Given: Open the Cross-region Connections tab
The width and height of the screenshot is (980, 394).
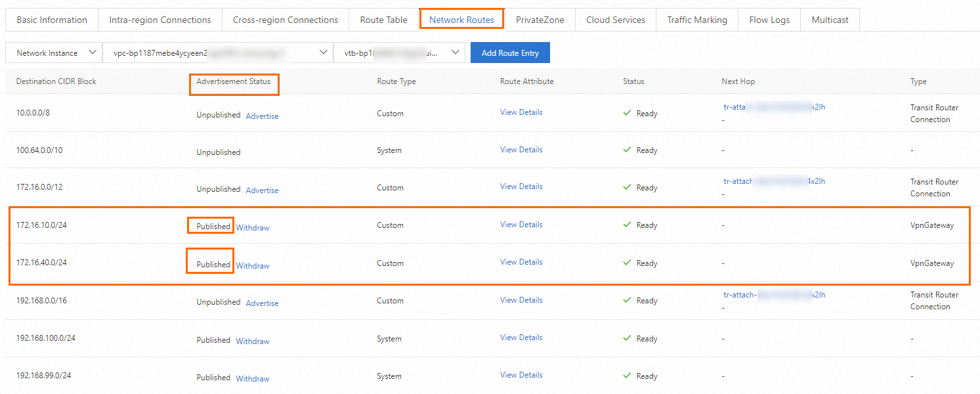Looking at the screenshot, I should point(286,20).
